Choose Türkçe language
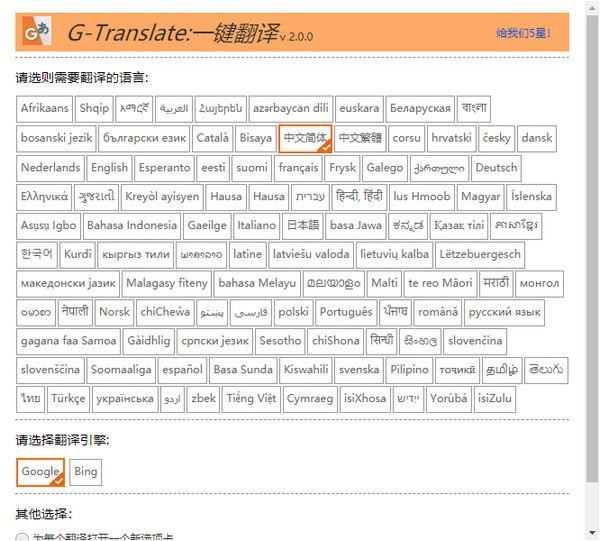 coord(68,399)
